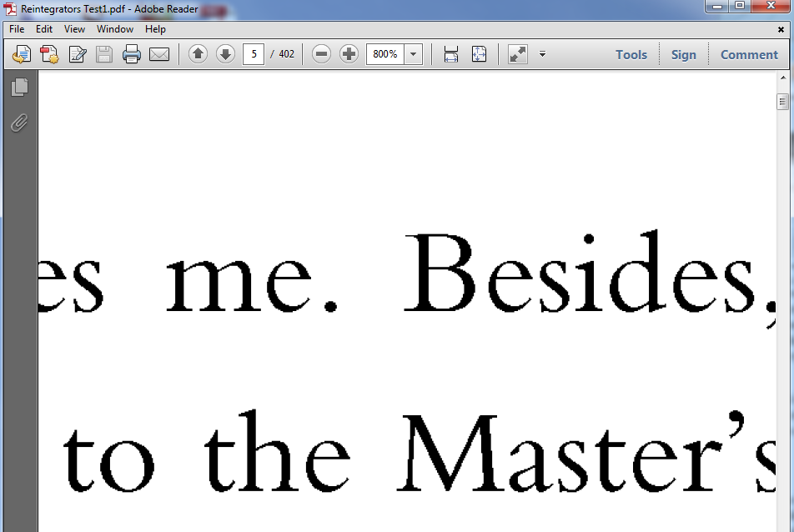Open the zoom percentage dropdown arrow
The height and width of the screenshot is (532, 794).
point(414,55)
